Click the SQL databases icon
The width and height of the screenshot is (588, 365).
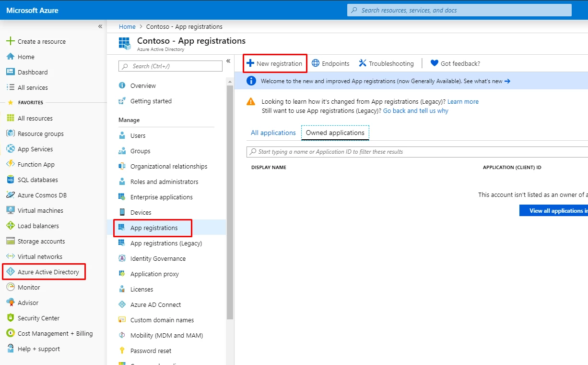pos(10,180)
